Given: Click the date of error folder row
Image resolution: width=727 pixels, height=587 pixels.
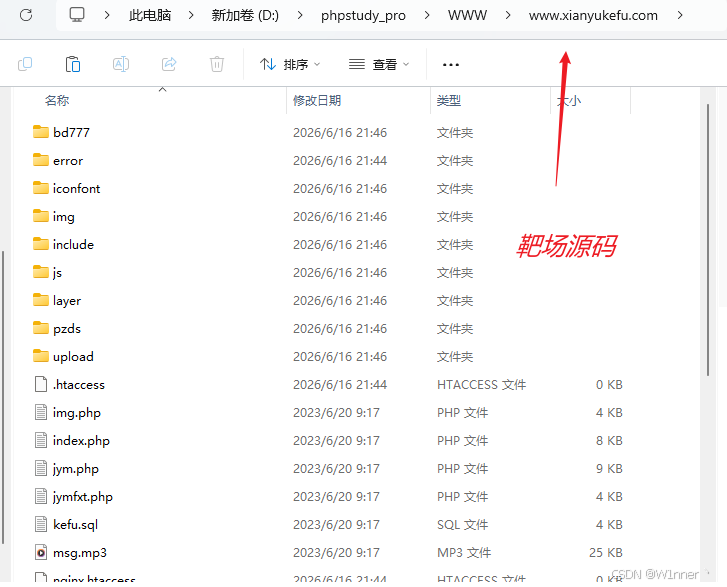Looking at the screenshot, I should tap(340, 160).
